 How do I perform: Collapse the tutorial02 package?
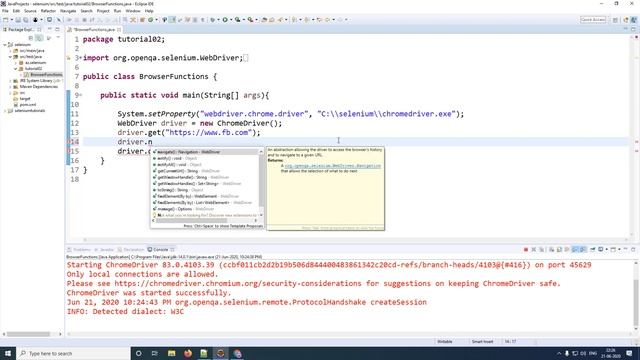(x=16, y=69)
